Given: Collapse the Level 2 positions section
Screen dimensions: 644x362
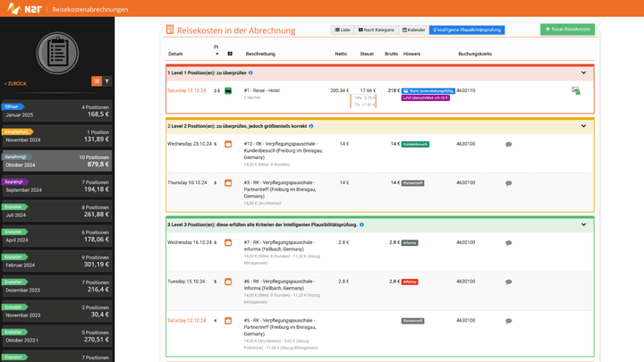Looking at the screenshot, I should pos(584,126).
